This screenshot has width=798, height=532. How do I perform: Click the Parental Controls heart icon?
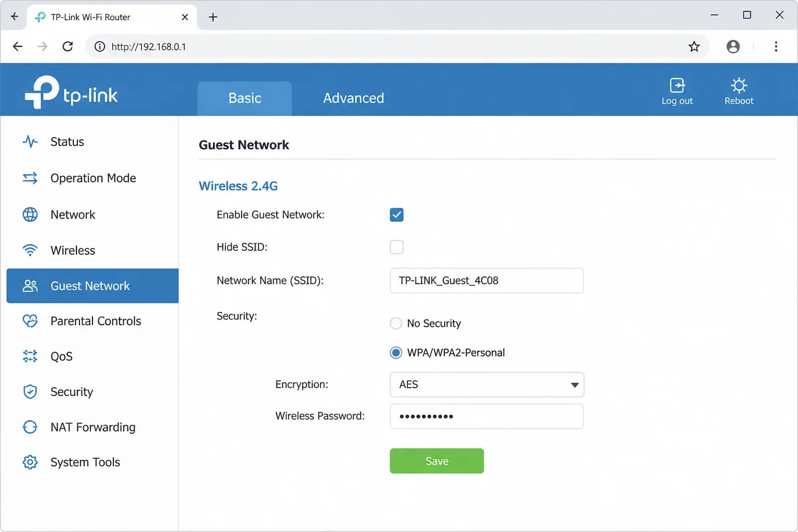[30, 321]
